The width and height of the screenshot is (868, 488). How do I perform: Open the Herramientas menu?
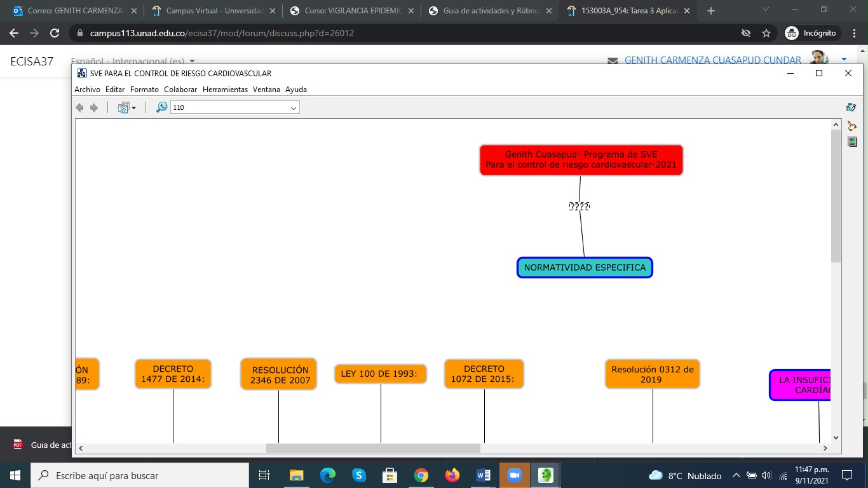click(x=225, y=90)
